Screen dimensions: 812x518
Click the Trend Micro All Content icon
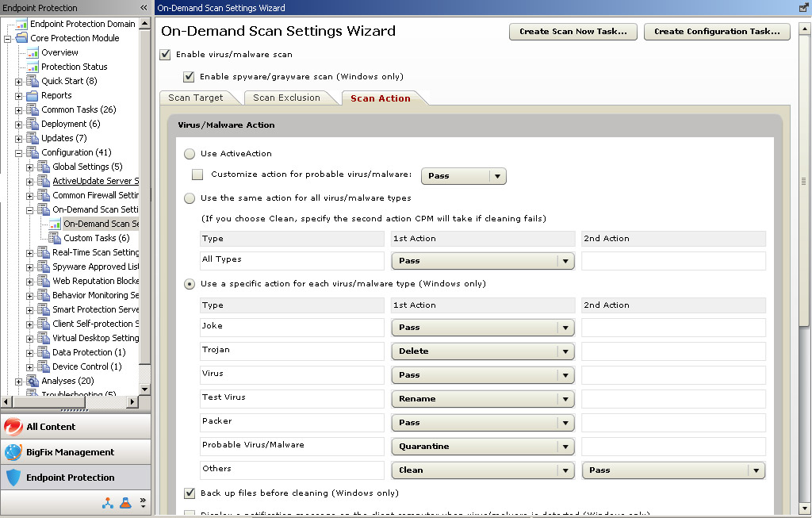13,426
